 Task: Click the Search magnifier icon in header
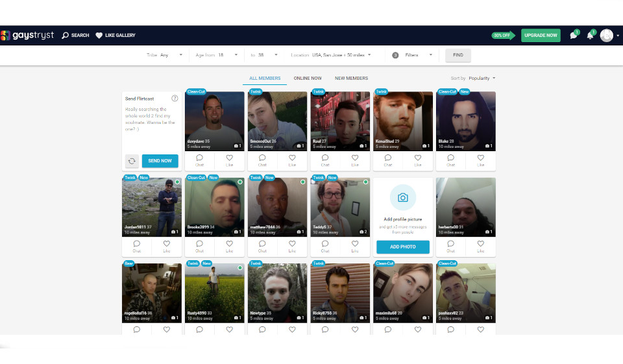coord(66,35)
